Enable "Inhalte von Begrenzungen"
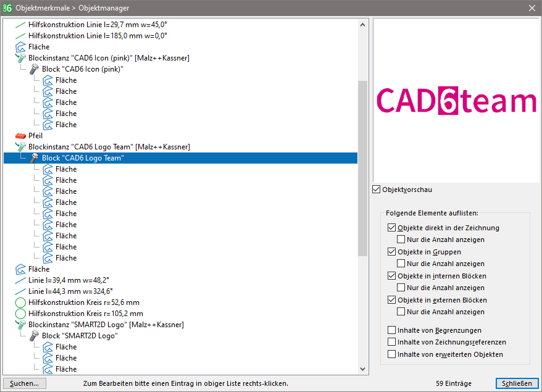The height and width of the screenshot is (392, 542). (x=391, y=330)
